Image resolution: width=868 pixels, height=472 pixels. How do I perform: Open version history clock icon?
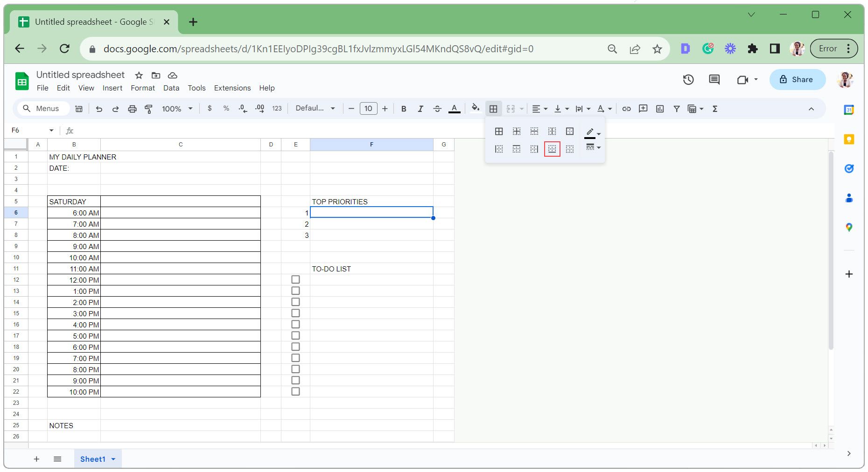pos(688,80)
